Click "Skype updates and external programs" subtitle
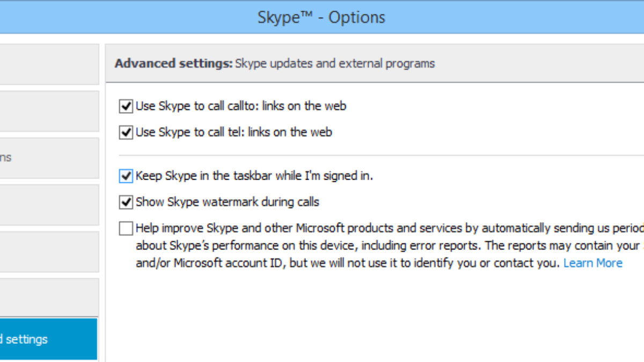This screenshot has width=644, height=362. coord(335,63)
